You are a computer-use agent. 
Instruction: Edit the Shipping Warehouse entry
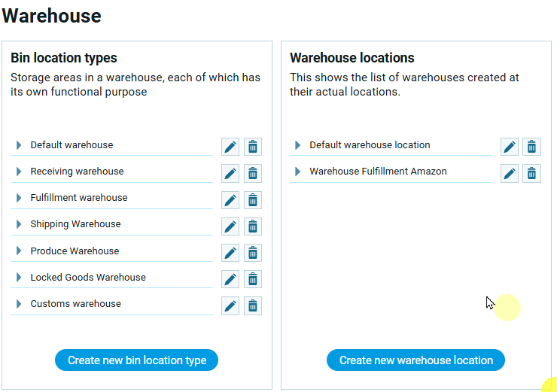pos(230,226)
